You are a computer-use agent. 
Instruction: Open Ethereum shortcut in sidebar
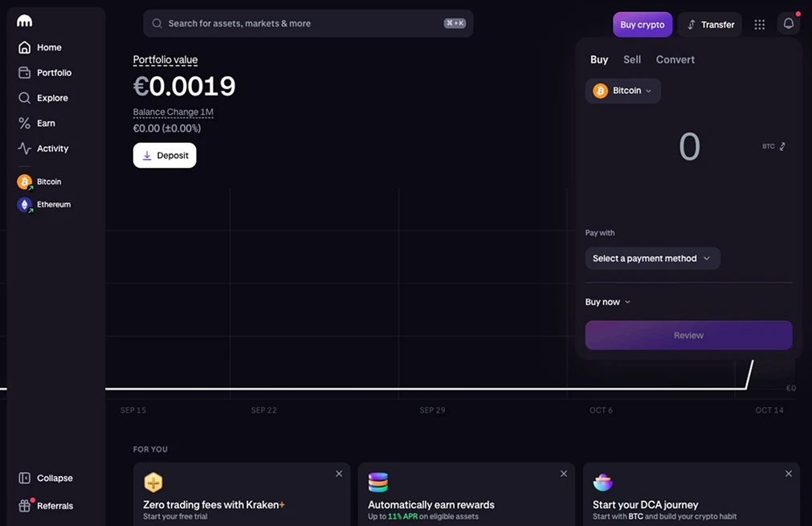point(44,205)
